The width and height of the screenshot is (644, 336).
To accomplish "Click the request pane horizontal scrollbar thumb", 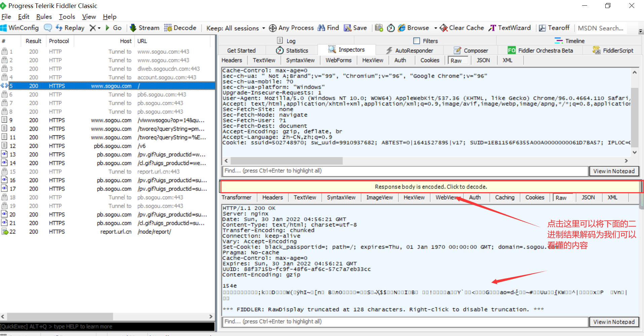I will 287,161.
